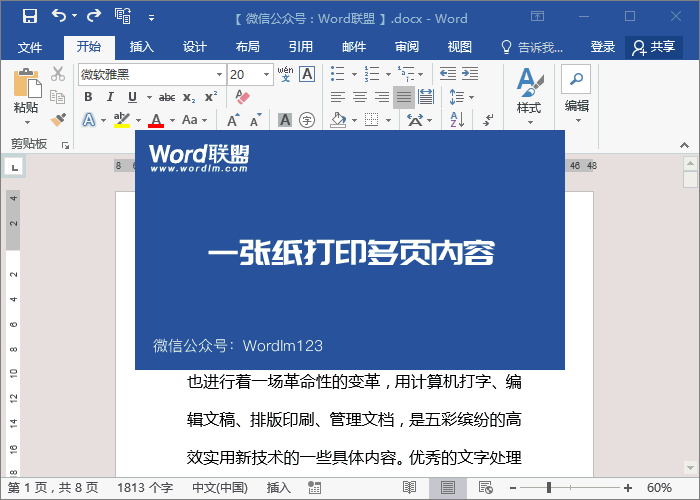
Task: Switch to the 插入 ribbon tab
Action: [x=142, y=46]
